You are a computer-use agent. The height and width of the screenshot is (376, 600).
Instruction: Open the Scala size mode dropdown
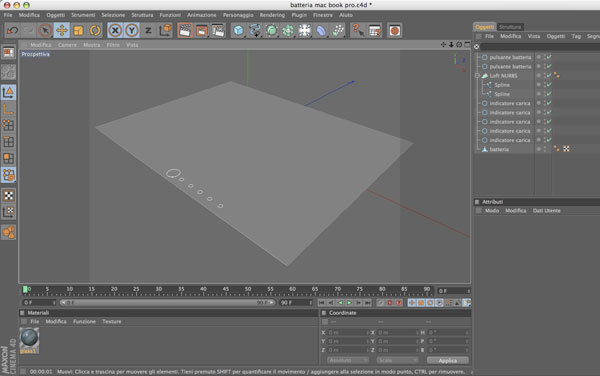[398, 360]
